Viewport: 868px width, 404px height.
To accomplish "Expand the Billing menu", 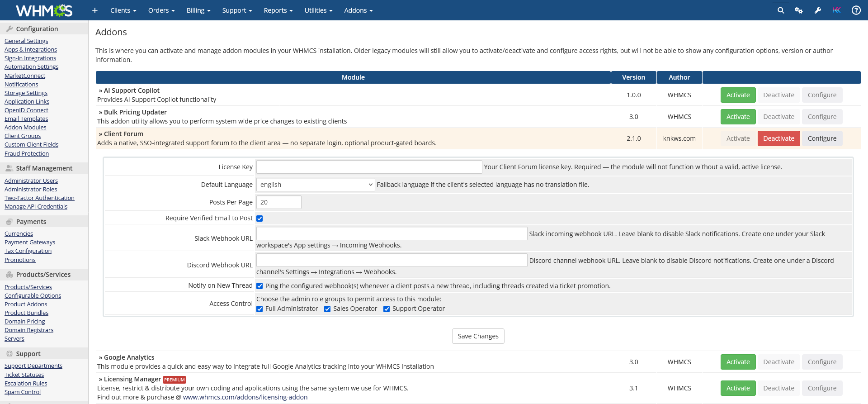I will 198,10.
